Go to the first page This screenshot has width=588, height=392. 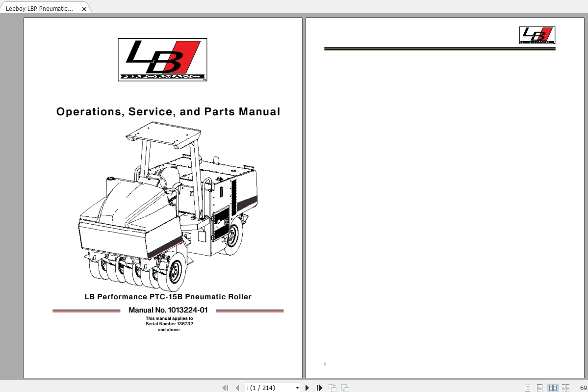tap(225, 388)
